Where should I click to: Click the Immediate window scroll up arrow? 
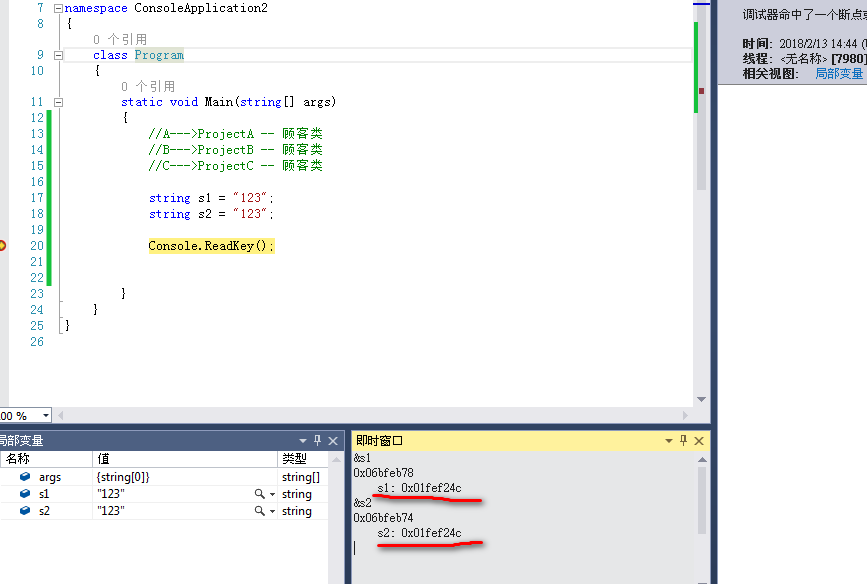point(702,460)
